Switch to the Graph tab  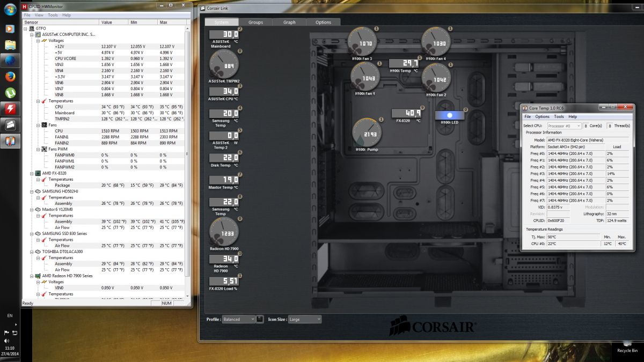(289, 22)
